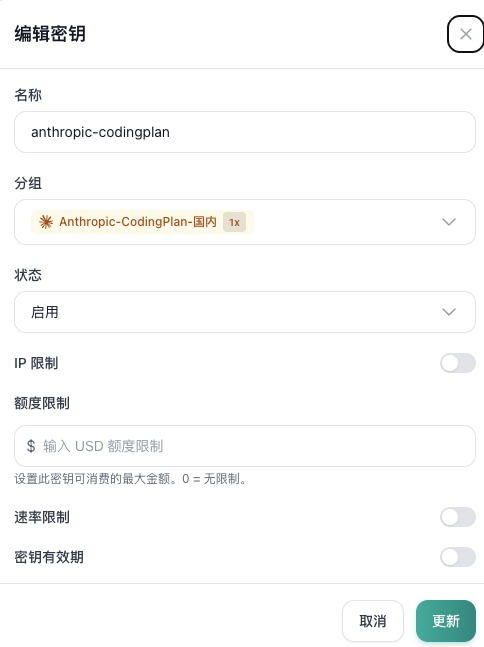Open the status selector showing 启用
Image resolution: width=484 pixels, height=647 pixels.
[x=245, y=312]
